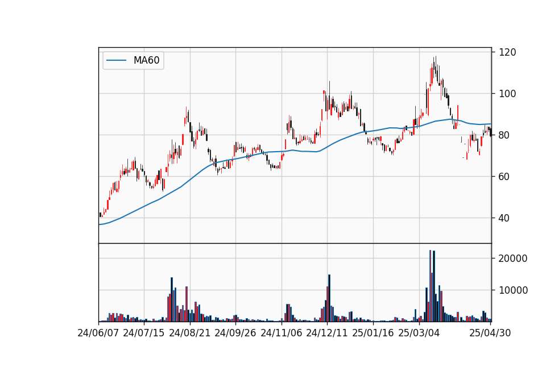Select the 25/04/30 date label

(x=490, y=333)
